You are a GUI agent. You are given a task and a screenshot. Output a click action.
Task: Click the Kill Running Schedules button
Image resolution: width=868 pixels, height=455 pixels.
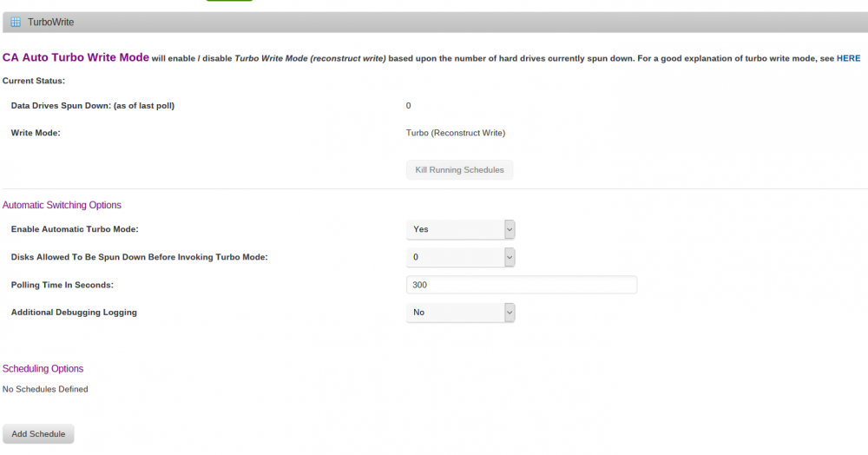point(459,170)
